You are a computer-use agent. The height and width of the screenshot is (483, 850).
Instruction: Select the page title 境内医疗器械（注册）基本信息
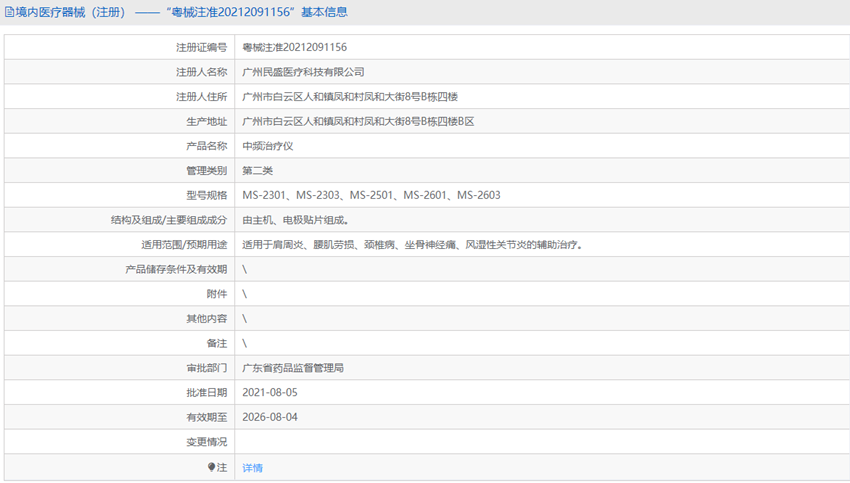click(x=182, y=12)
